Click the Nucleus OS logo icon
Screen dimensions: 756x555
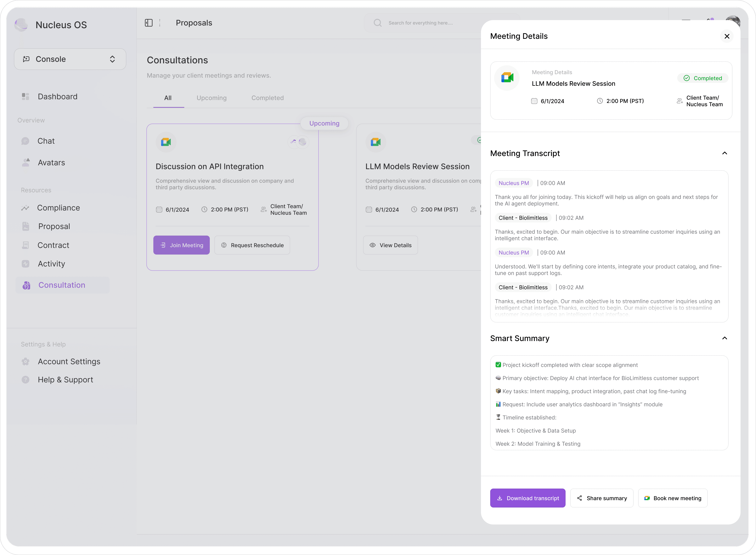21,25
